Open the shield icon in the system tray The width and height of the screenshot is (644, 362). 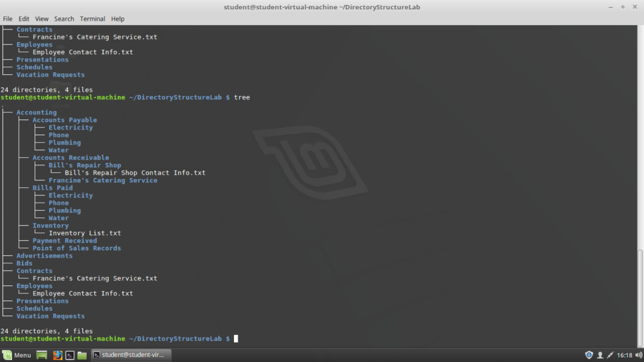[589, 354]
